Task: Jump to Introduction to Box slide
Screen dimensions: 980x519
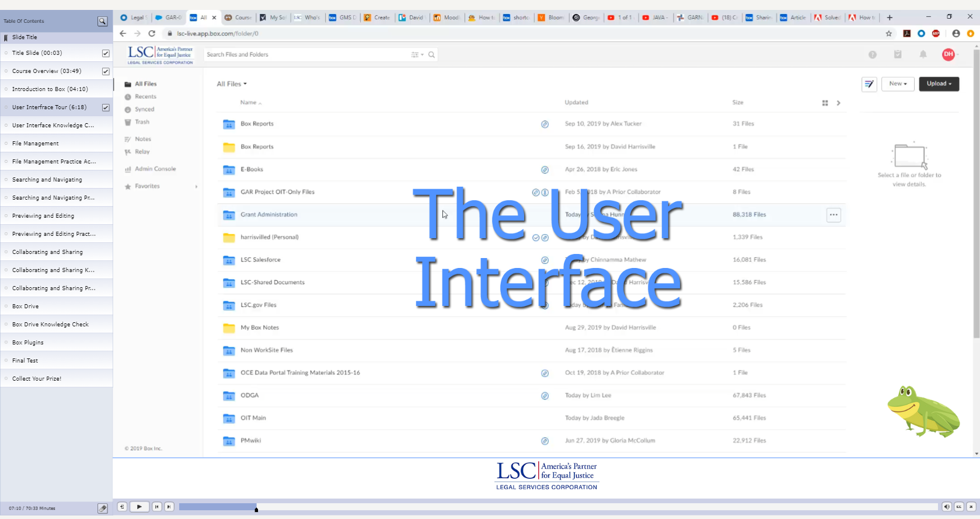Action: coord(56,89)
